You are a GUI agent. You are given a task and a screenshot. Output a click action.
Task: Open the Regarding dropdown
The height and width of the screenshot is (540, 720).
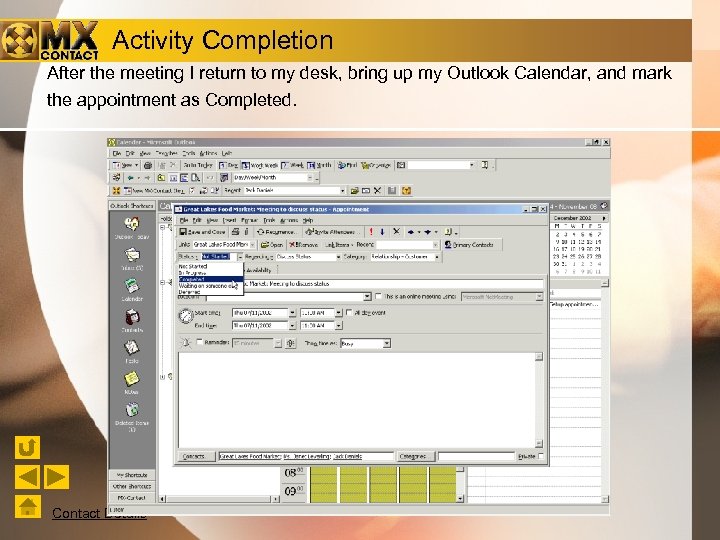(338, 257)
